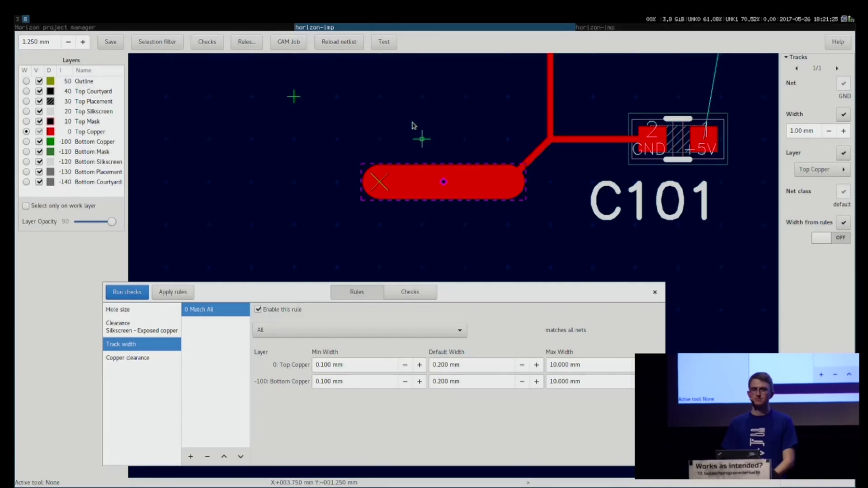The width and height of the screenshot is (868, 488).
Task: Toggle Width from rules checkmark button
Action: point(843,223)
